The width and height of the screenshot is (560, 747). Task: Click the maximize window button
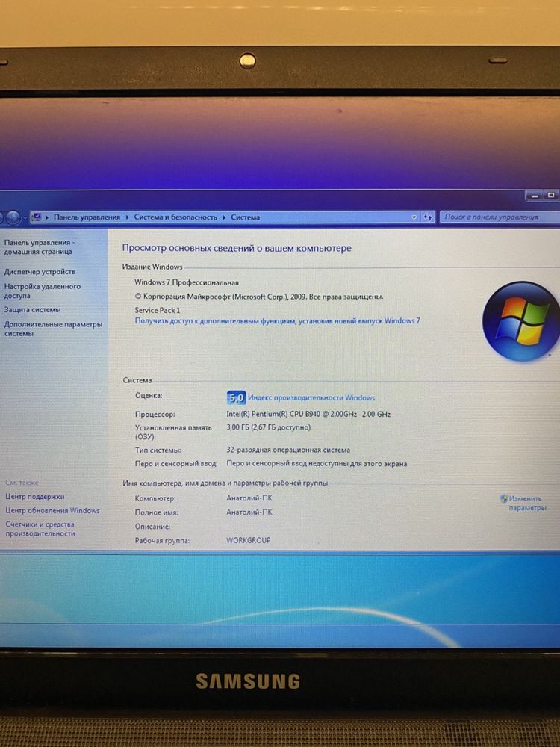tap(551, 196)
